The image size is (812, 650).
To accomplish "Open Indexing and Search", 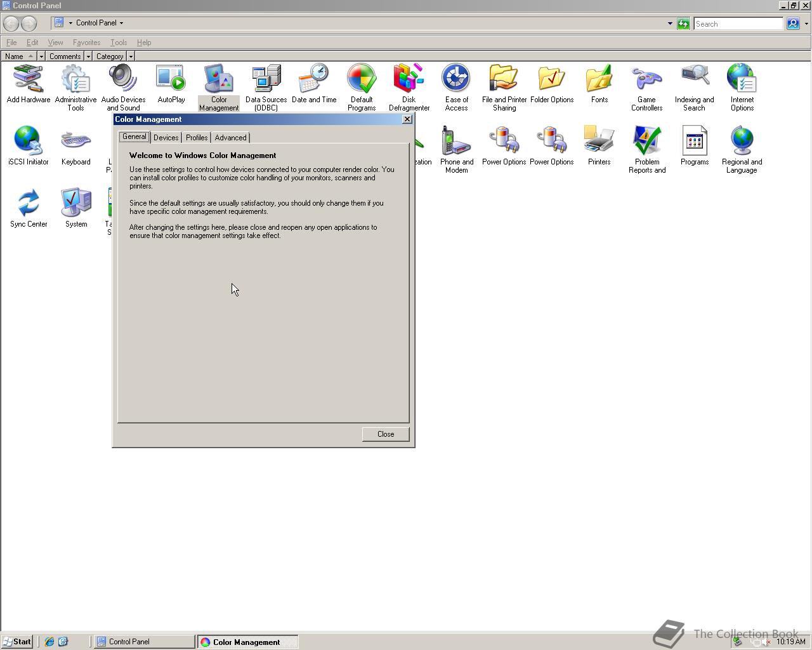I will (695, 88).
